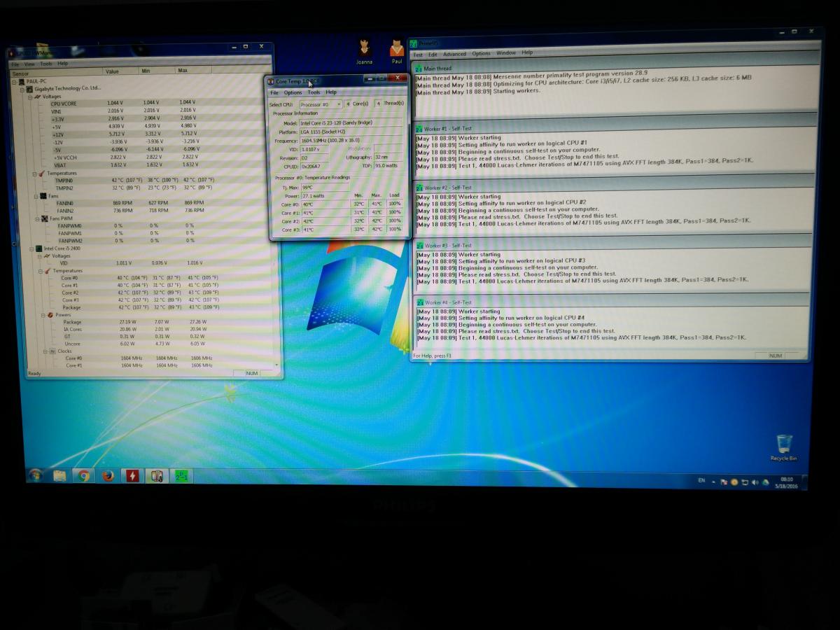Image resolution: width=840 pixels, height=630 pixels.
Task: Click the Worker #3 Self-Test window icon
Action: (419, 246)
